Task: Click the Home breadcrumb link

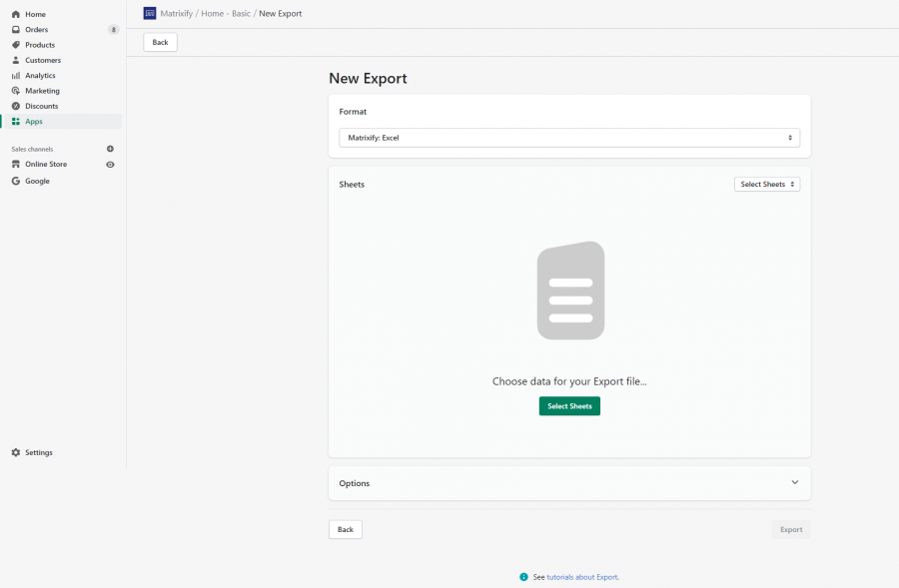Action: [x=212, y=14]
